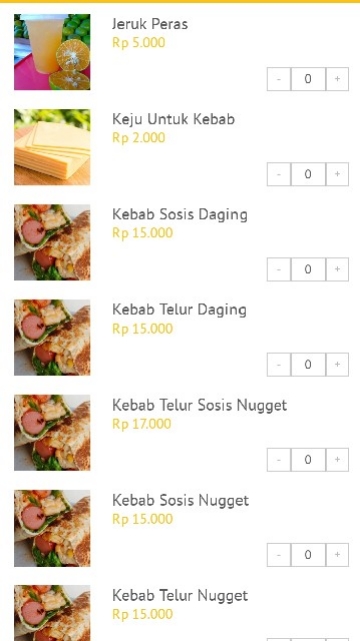Click minus button for Keju Untuk Kebab
This screenshot has width=360, height=641.
(x=279, y=174)
